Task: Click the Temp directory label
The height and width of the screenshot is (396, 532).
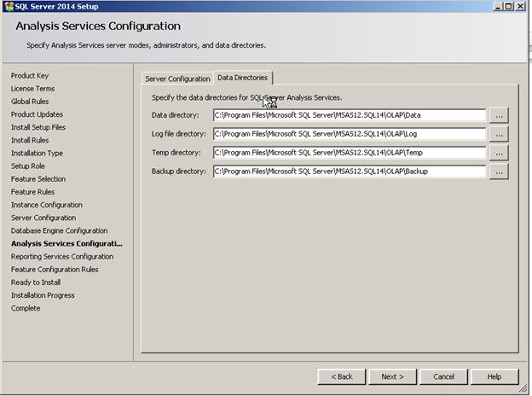Action: pyautogui.click(x=176, y=153)
